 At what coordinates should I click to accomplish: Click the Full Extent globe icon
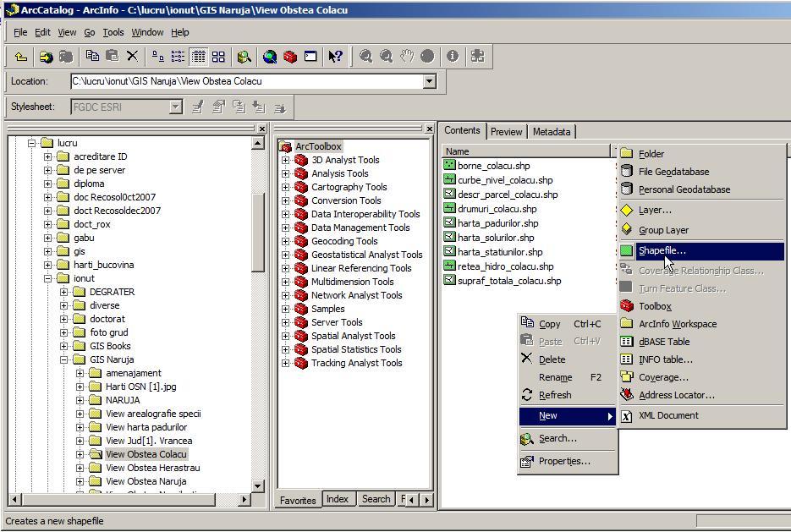(x=426, y=57)
